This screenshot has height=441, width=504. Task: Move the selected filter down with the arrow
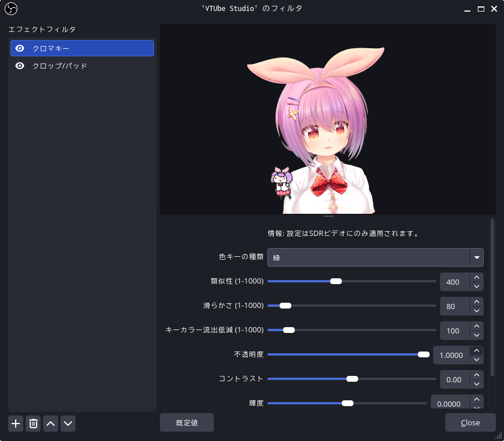click(69, 424)
